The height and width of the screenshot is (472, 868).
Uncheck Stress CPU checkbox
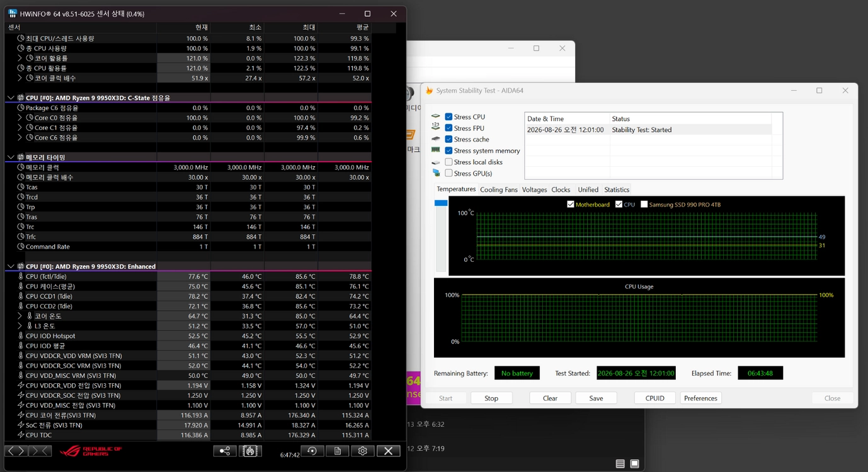pyautogui.click(x=448, y=116)
